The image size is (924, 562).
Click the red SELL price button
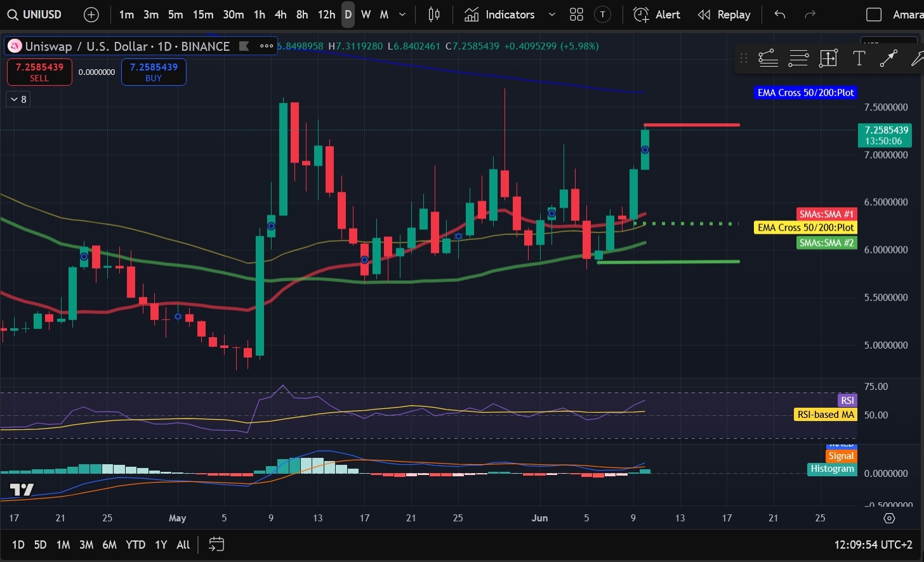39,72
